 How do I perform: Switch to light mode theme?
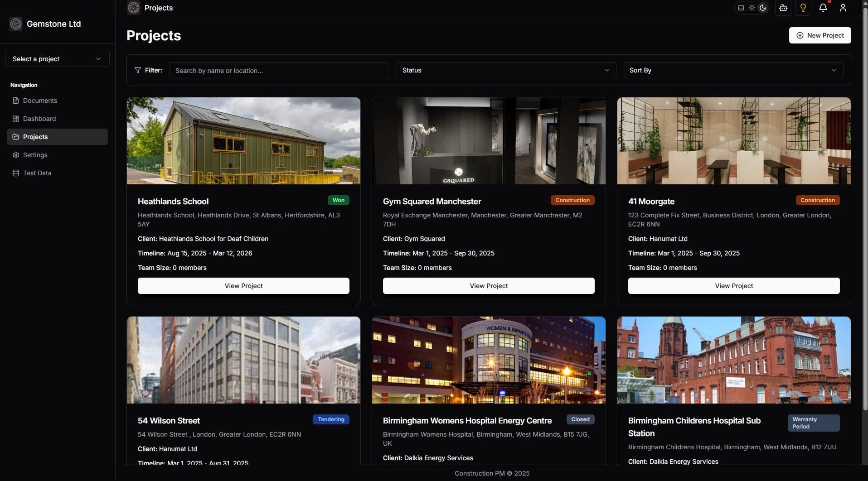pyautogui.click(x=752, y=8)
